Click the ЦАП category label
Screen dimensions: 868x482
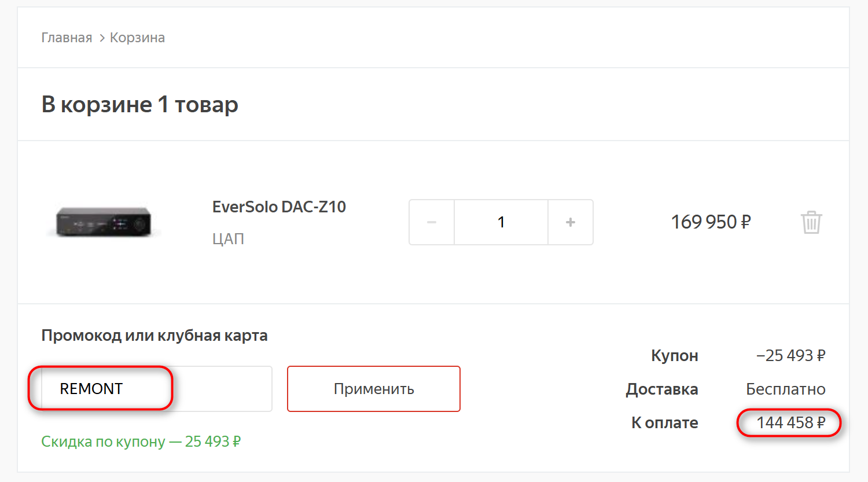(228, 238)
